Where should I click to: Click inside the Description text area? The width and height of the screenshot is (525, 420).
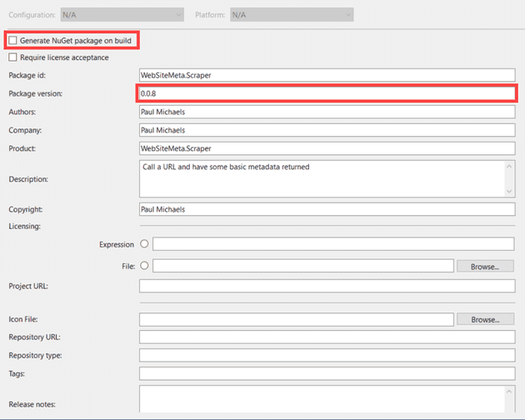(322, 179)
